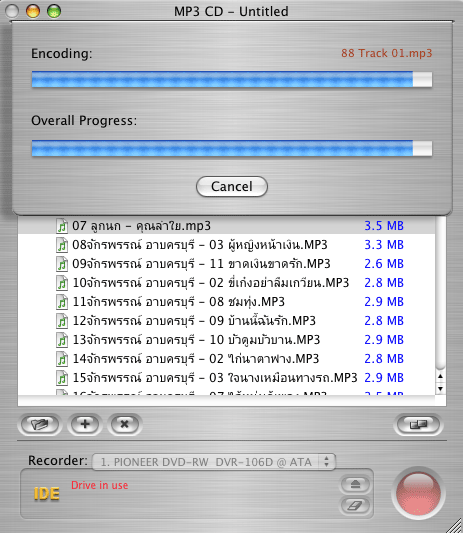Image resolution: width=463 pixels, height=533 pixels.
Task: Click the scrollbar down arrow in file list
Action: pos(441,389)
